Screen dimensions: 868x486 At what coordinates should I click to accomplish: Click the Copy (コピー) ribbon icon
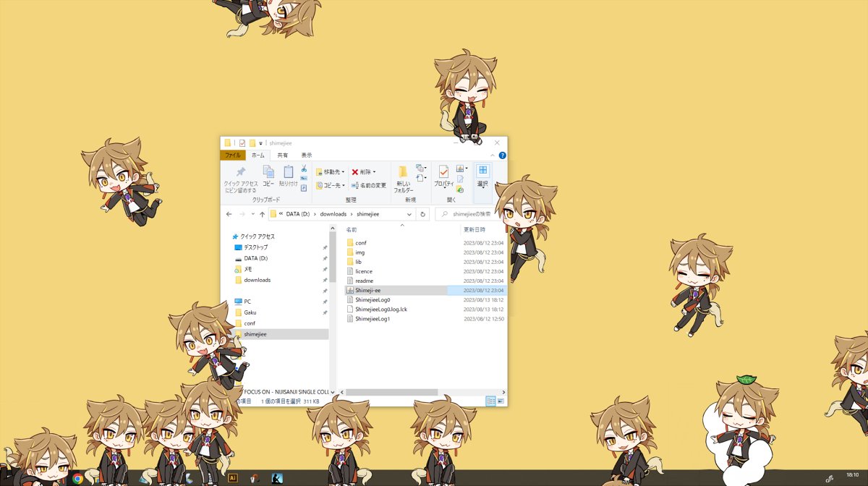click(268, 176)
